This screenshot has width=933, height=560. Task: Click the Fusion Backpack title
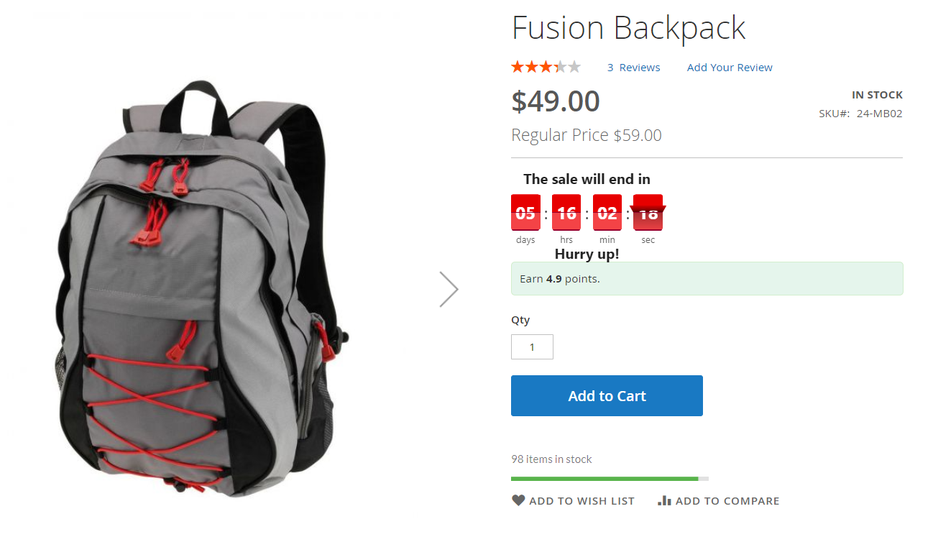(x=629, y=28)
